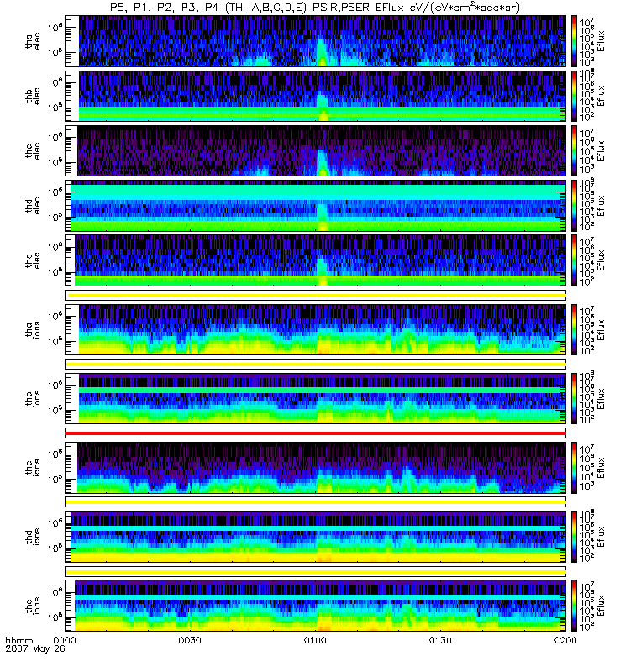Click inside the thd elec spectrogram

(318, 206)
